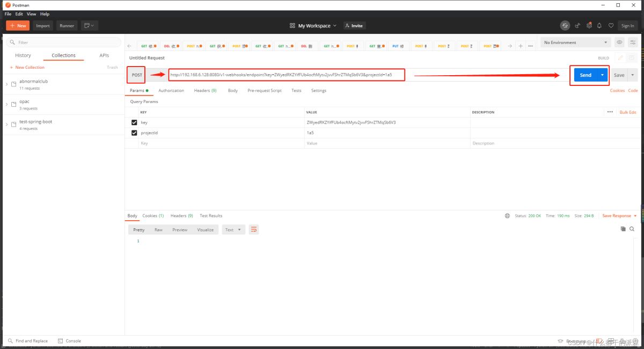Screen dimensions: 644x349
Task: Switch to the request Tests tab
Action: (x=296, y=91)
